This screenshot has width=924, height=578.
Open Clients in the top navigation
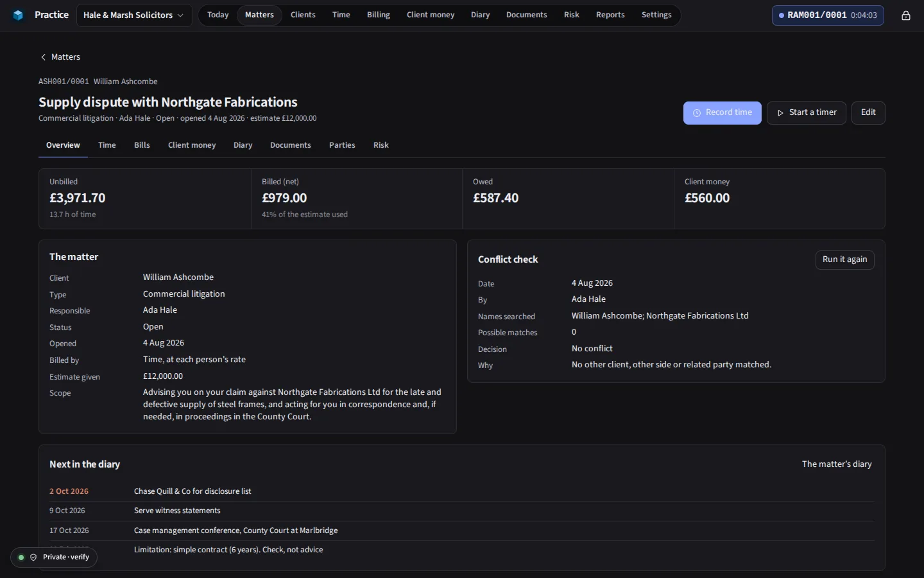[303, 15]
